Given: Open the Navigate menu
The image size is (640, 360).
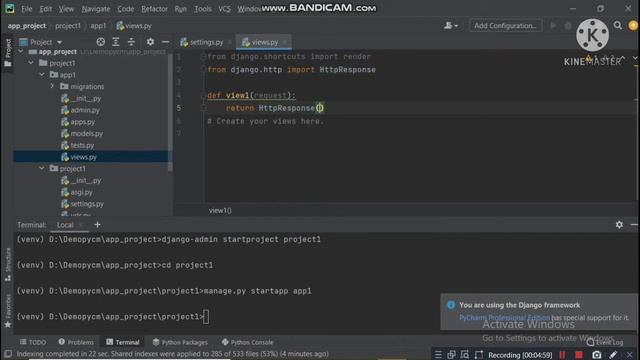Looking at the screenshot, I should [x=96, y=9].
